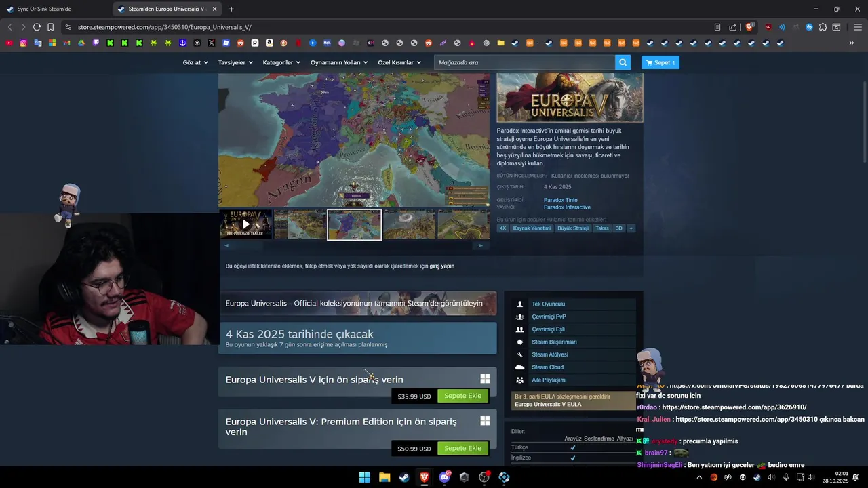
Task: Open the Europa Universalis Official collection banner
Action: pos(357,304)
